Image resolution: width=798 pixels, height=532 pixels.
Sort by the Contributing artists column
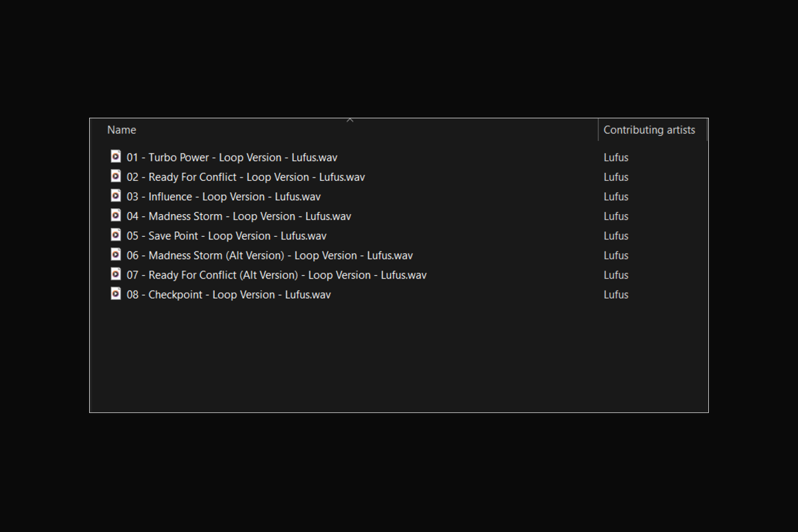point(649,130)
